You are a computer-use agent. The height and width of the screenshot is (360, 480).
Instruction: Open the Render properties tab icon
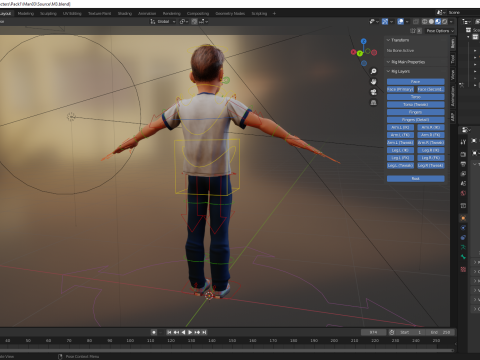point(463,154)
